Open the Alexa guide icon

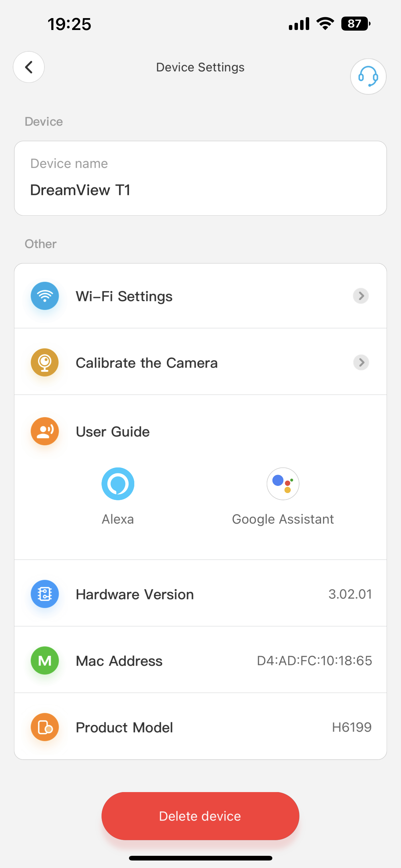[118, 484]
